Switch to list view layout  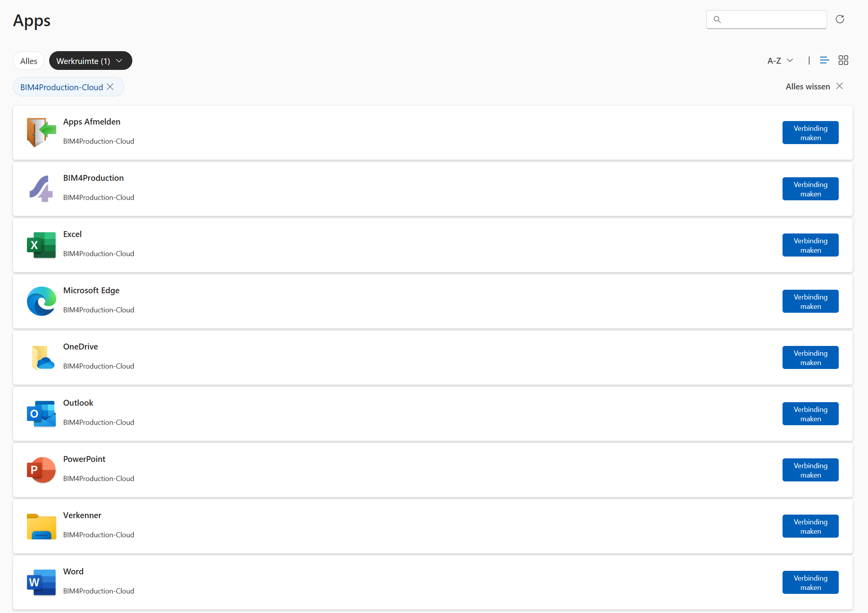click(824, 60)
